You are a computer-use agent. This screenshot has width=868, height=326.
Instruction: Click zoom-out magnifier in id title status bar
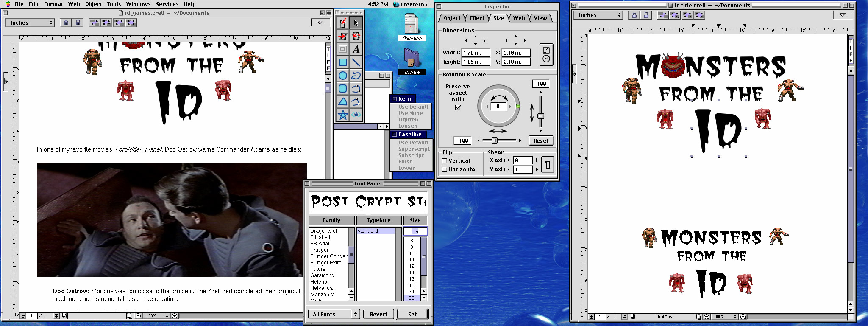coord(706,317)
